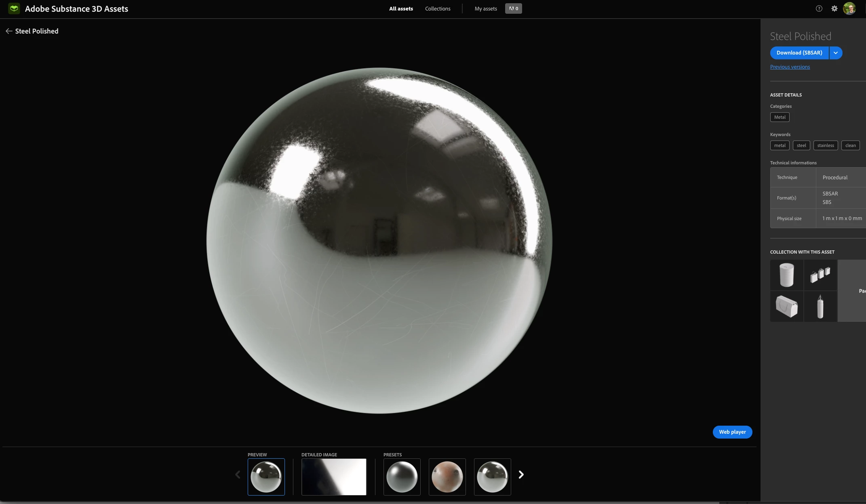
Task: Open the Metal category tag
Action: 780,117
